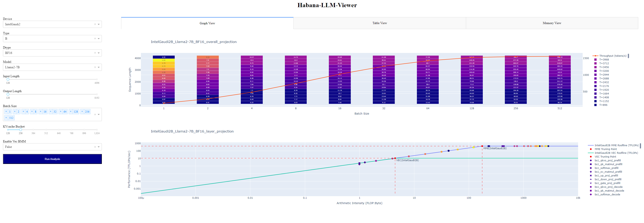Switch to the Graph View tab

click(207, 23)
